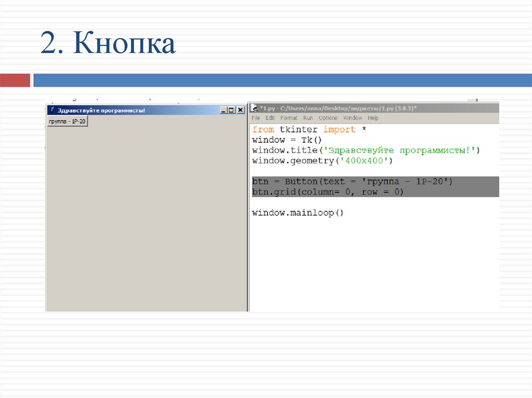Viewport: 532px width, 398px height.
Task: Click the 'группа - 1P-20' button
Action: pos(67,121)
